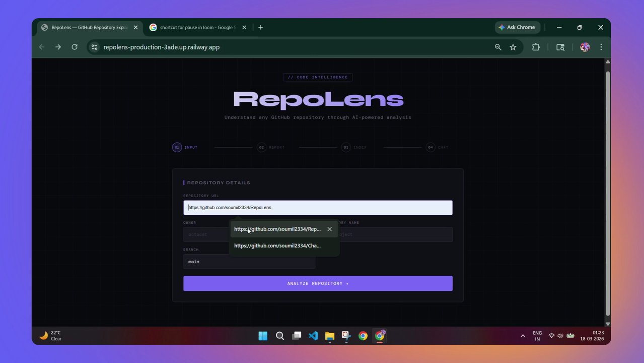
Task: Switch to the 'shortcut for pause in loom' tab
Action: click(x=198, y=27)
